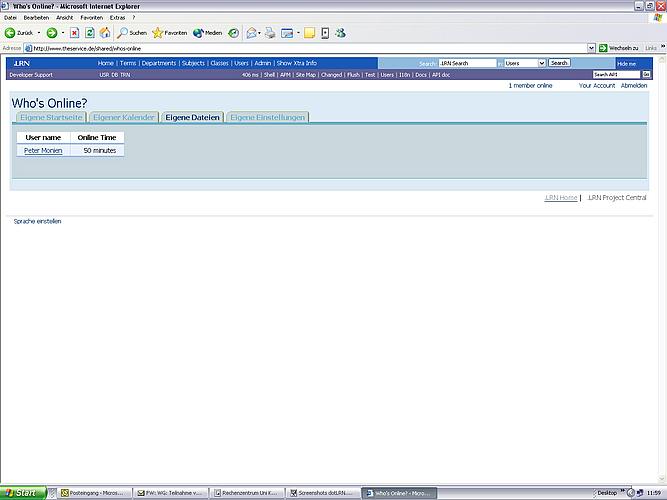Viewport: 667px width, 500px height.
Task: Open the .LRN Home footer link
Action: click(561, 198)
